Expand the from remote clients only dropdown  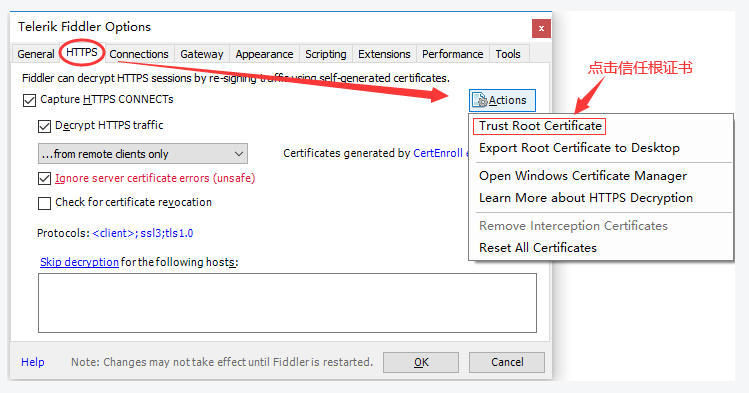pos(143,154)
